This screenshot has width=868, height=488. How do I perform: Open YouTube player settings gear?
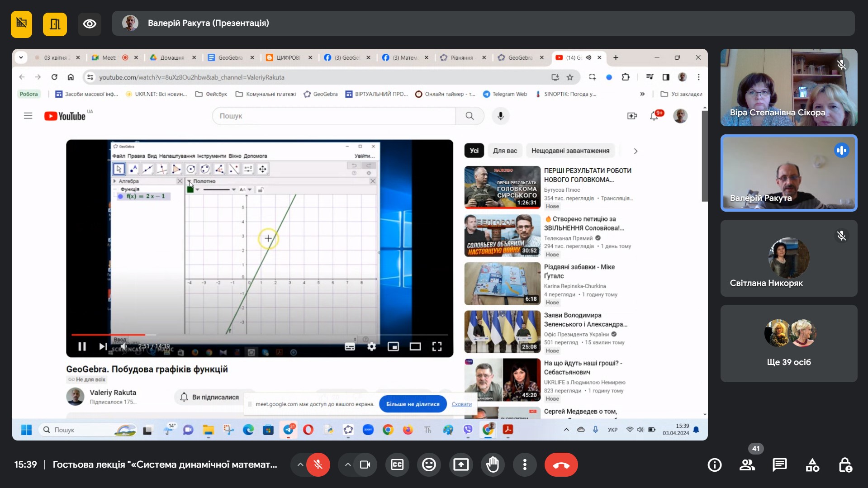[371, 346]
